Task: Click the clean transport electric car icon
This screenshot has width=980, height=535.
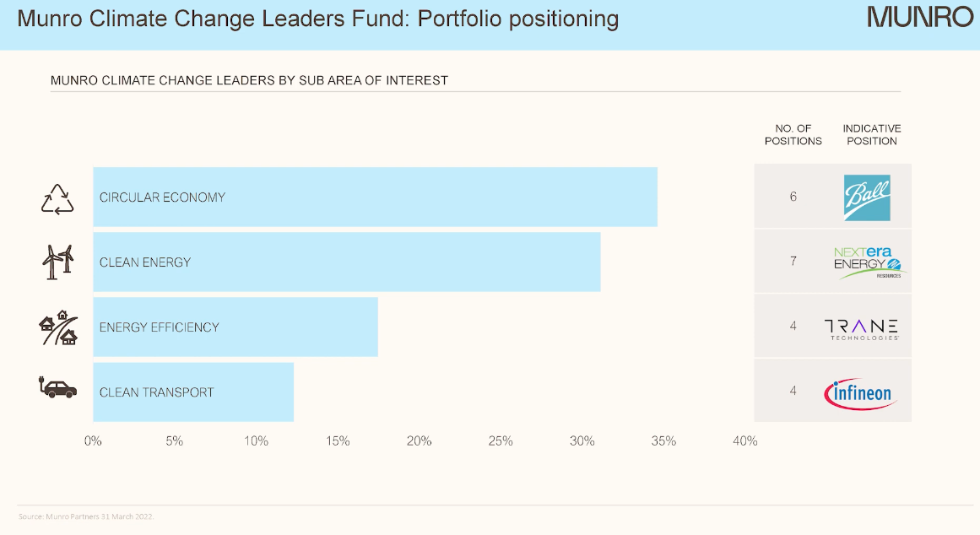Action: 58,388
